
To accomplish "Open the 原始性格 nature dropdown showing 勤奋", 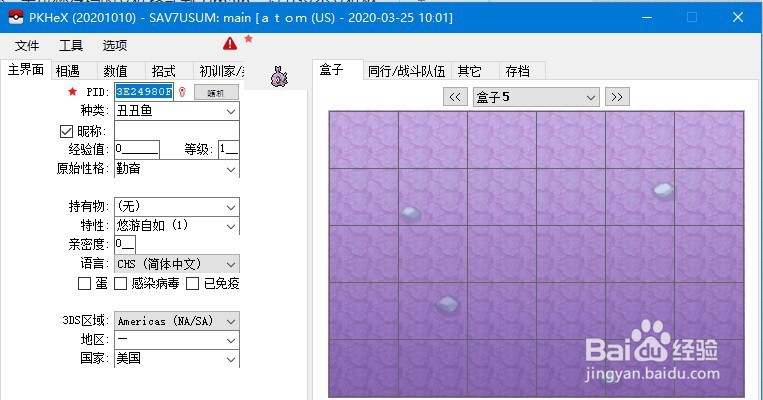I will [177, 169].
